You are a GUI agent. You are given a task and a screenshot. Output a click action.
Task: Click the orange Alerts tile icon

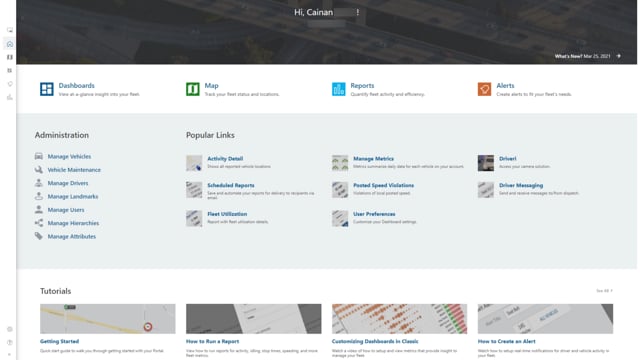coord(484,89)
